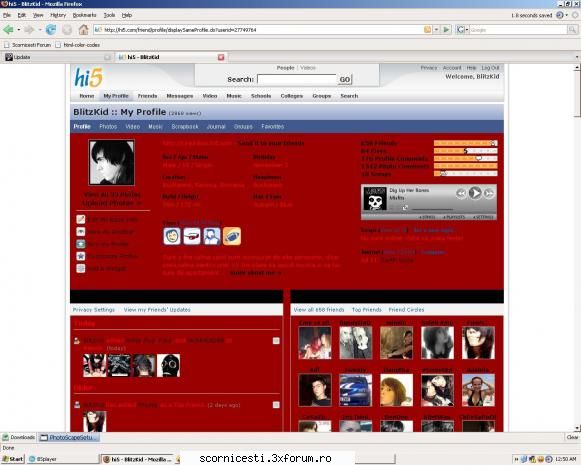This screenshot has height=465, width=581.
Task: Skip to next track in music player
Action: click(489, 193)
